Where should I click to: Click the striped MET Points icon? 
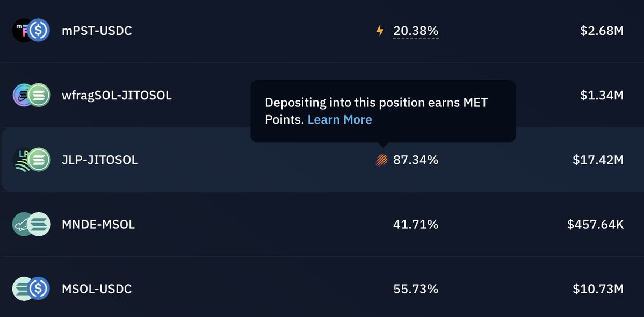point(381,160)
